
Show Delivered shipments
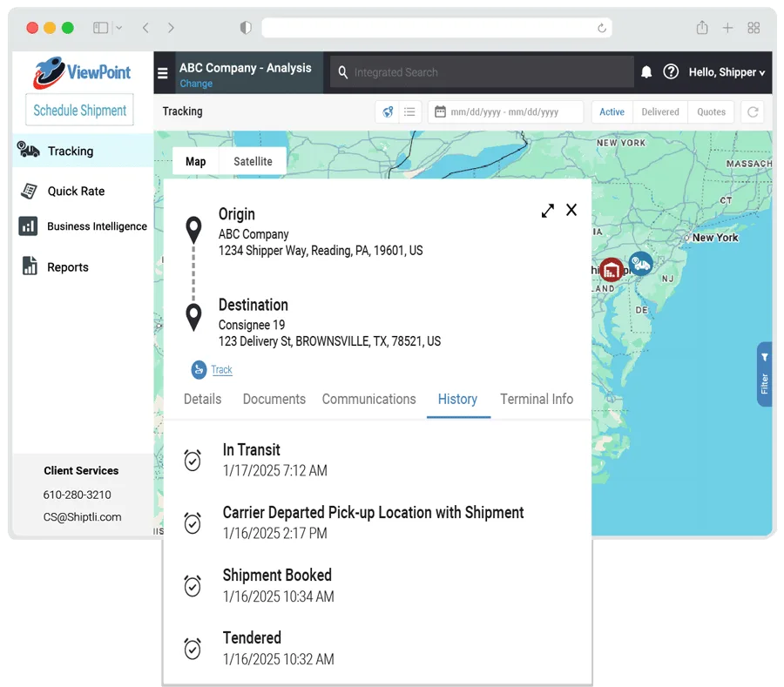click(x=660, y=112)
